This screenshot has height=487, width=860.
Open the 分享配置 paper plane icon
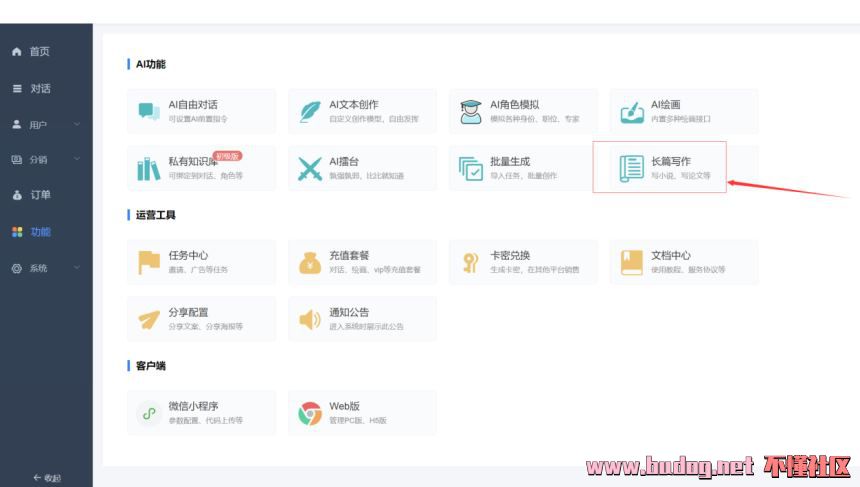[149, 319]
